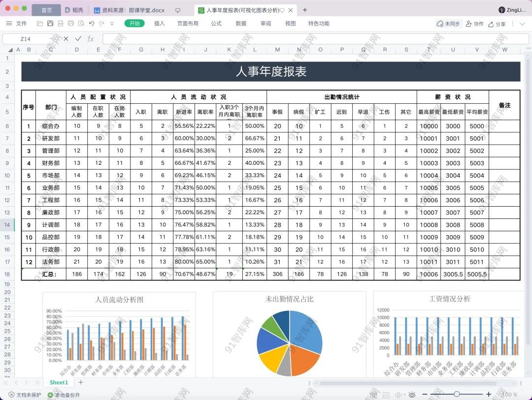Click the Print icon in quick toolbar

70,24
